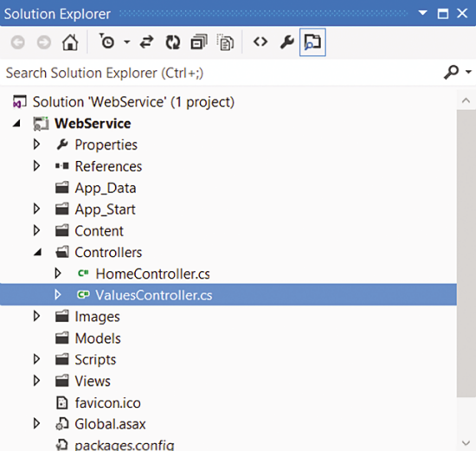Select the WebService project
Image resolution: width=476 pixels, height=451 pixels.
[x=93, y=123]
